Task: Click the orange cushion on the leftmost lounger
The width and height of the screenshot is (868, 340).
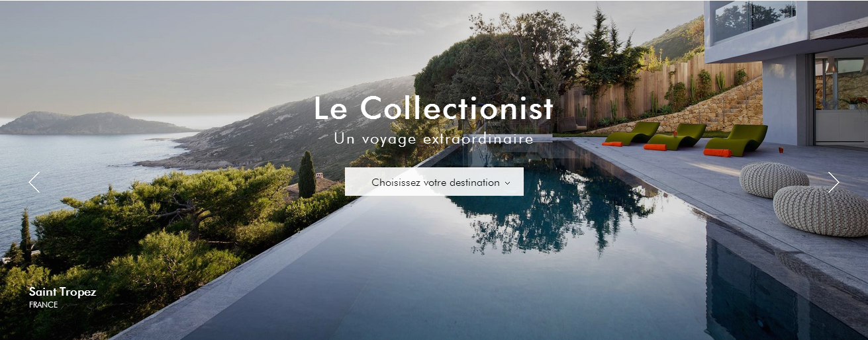Action: point(612,144)
